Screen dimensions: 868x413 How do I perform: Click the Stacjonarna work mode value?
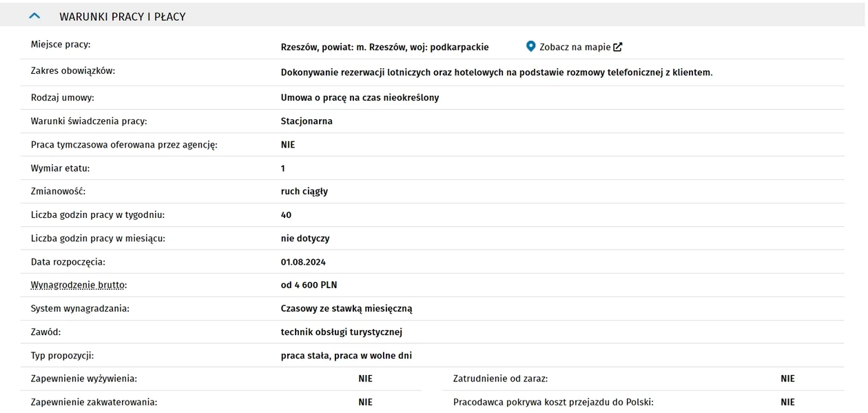click(307, 121)
